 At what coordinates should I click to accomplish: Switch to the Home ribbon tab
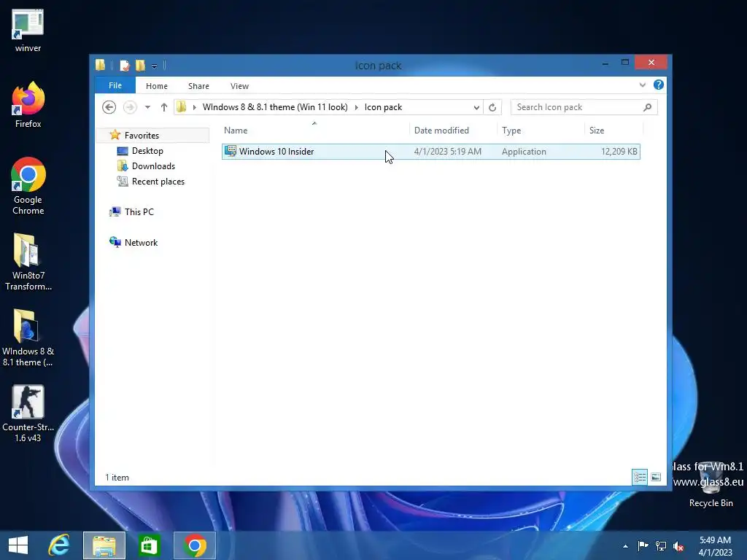point(157,86)
